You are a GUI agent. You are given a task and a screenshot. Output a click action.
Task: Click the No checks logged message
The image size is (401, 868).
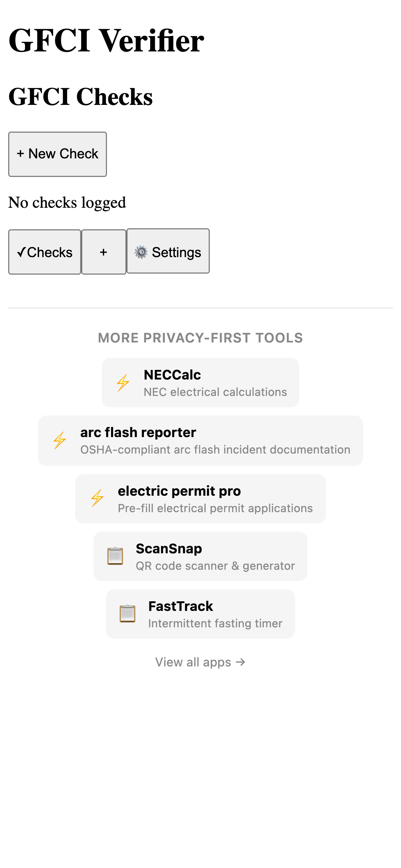click(68, 202)
